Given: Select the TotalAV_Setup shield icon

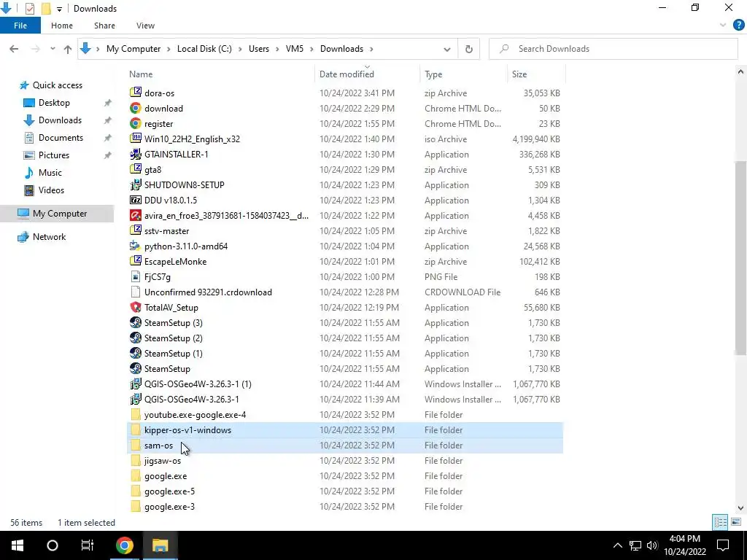Looking at the screenshot, I should tap(136, 307).
